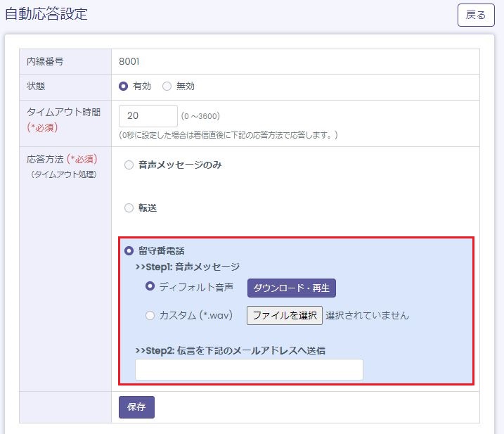The height and width of the screenshot is (434, 504).
Task: Select the 留守番電話 radio option
Action: click(x=129, y=250)
